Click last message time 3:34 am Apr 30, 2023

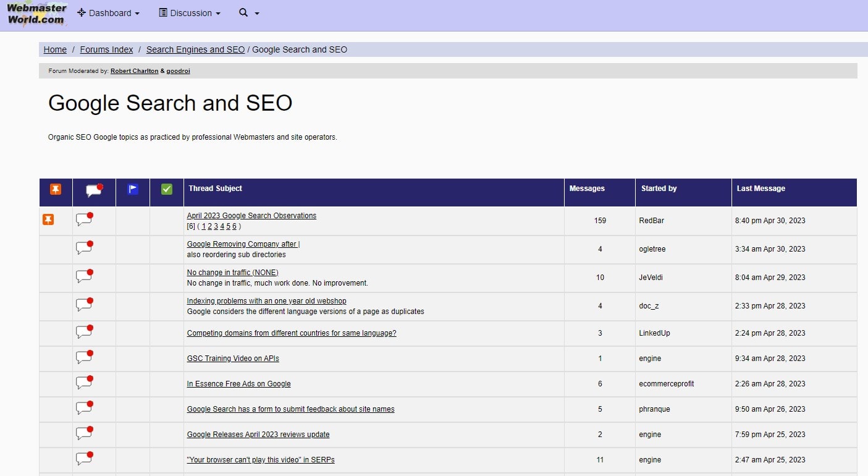(770, 249)
